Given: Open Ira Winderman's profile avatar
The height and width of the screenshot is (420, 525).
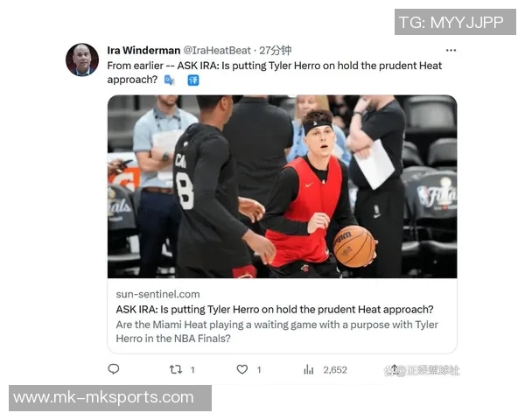Looking at the screenshot, I should click(82, 59).
